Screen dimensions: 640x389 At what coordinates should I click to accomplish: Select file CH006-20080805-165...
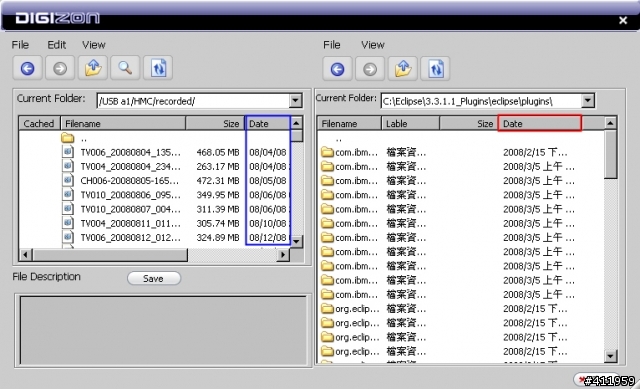tap(129, 180)
